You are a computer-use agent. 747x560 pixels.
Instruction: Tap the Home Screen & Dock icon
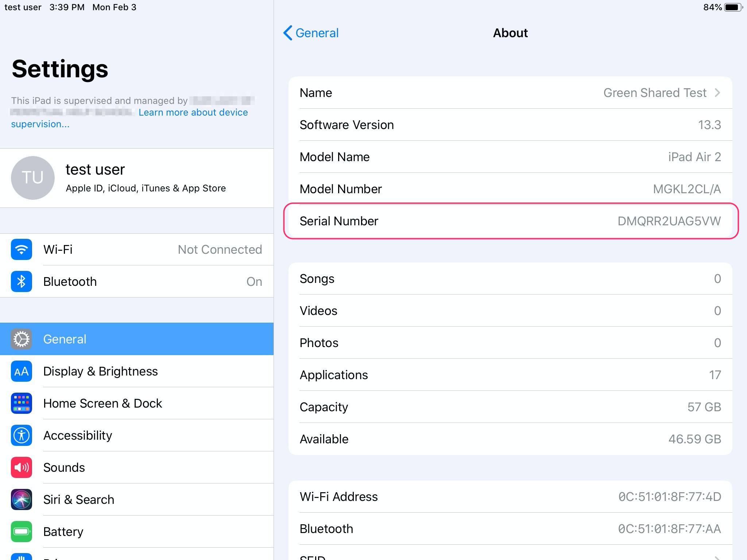coord(22,403)
